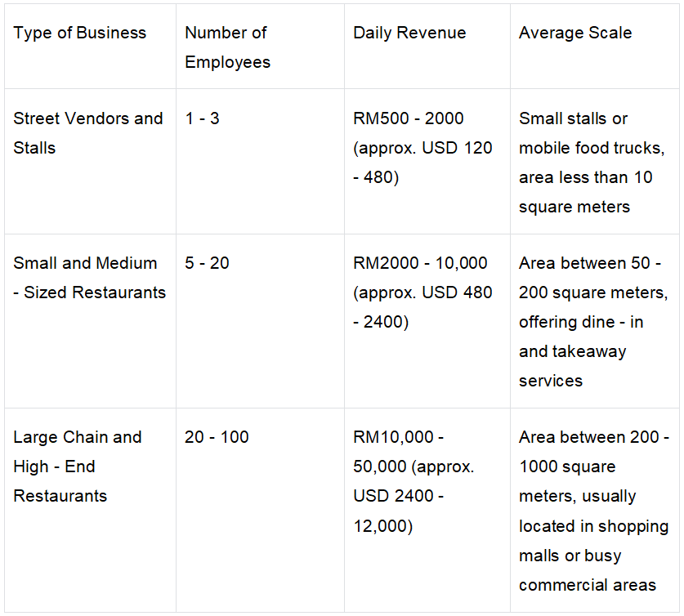684x616 pixels.
Task: Click 'Large Chain and High - End Restaurants'
Action: point(78,466)
